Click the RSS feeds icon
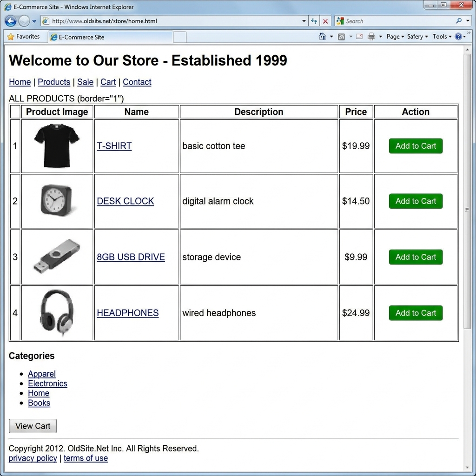 [341, 37]
